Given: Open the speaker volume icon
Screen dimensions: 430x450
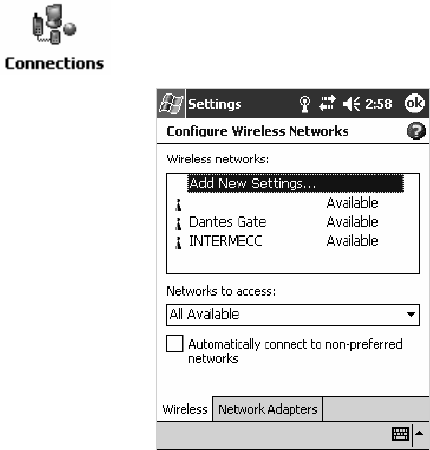Looking at the screenshot, I should (352, 104).
